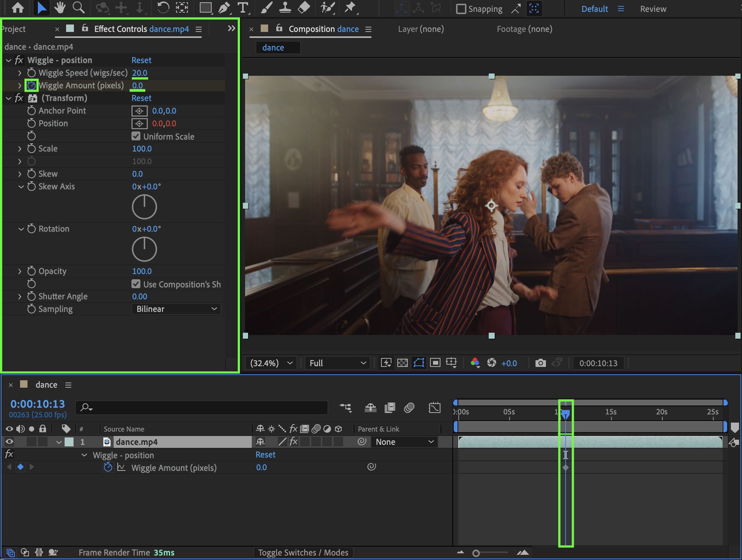Select the Hand tool

click(59, 7)
